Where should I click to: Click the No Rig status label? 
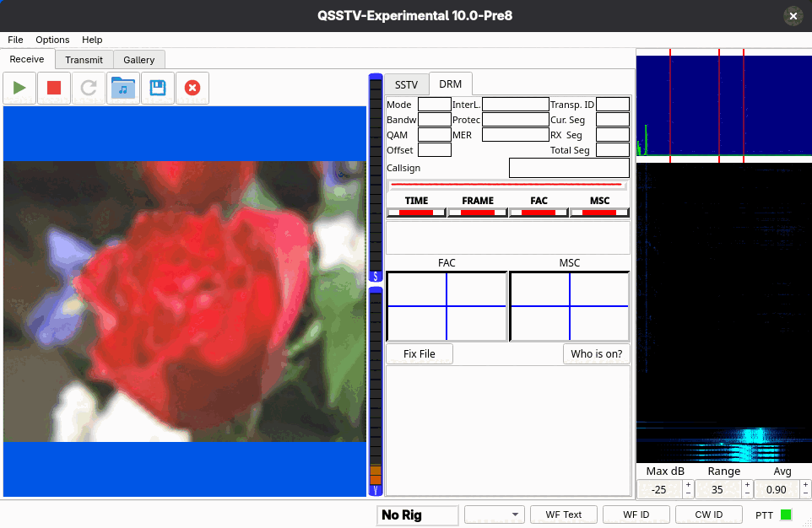417,515
